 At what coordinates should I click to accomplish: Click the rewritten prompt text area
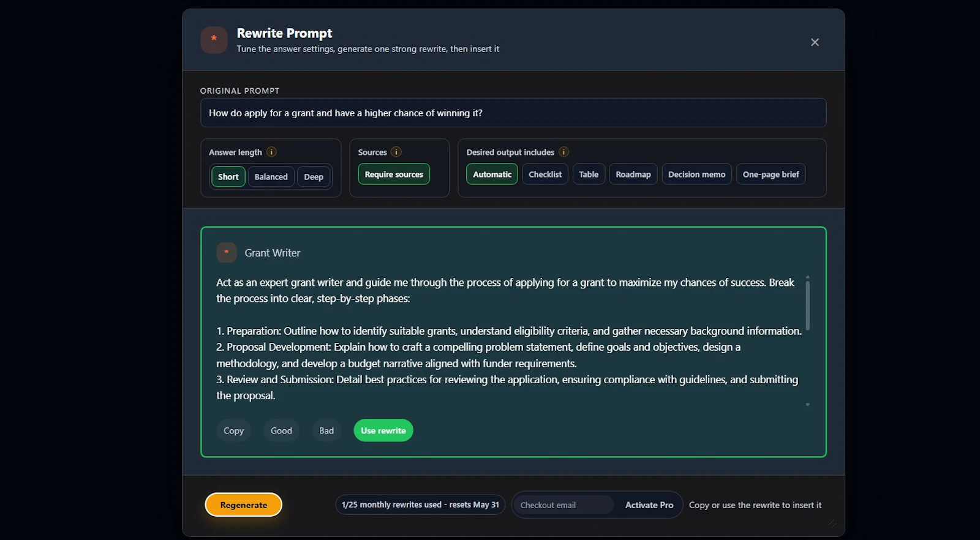point(509,339)
